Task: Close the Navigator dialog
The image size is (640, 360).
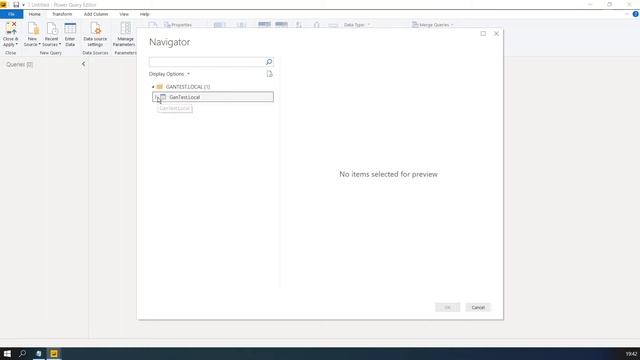Action: tap(496, 33)
